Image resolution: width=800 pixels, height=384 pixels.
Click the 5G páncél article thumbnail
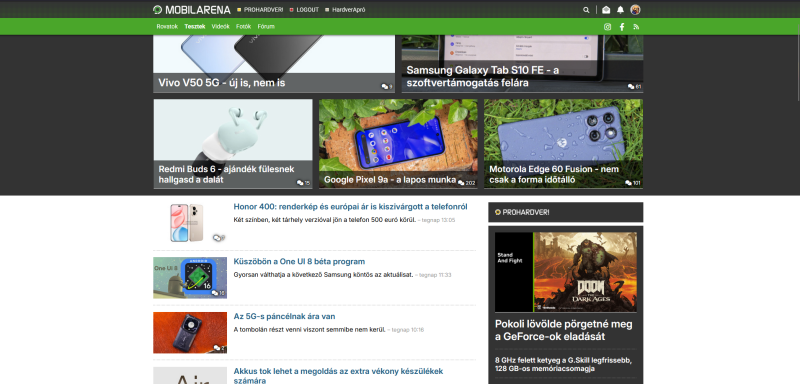pyautogui.click(x=190, y=332)
